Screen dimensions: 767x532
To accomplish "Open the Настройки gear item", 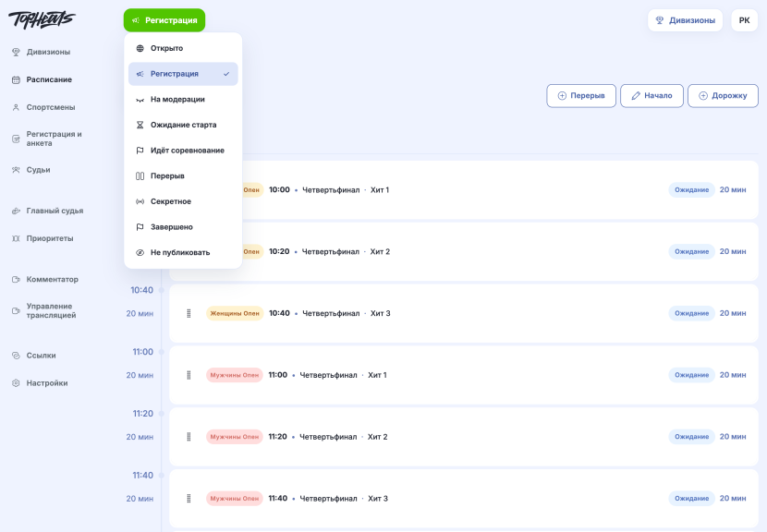I will 40,383.
